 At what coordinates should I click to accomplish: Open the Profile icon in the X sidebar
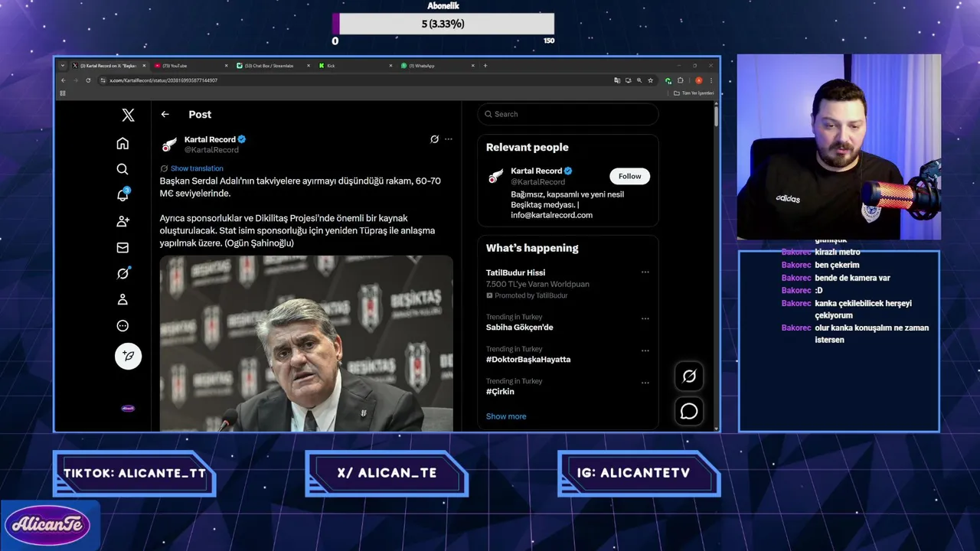[x=122, y=299]
